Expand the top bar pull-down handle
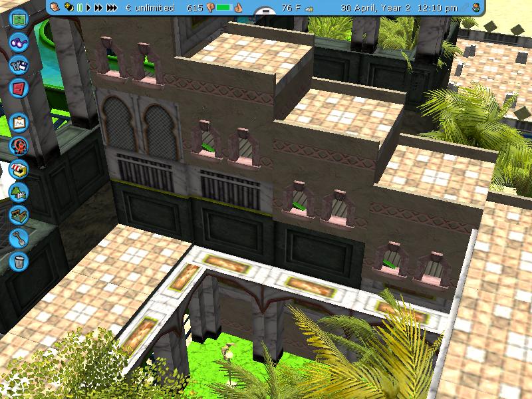Viewport: 532px width, 399px height. point(266,11)
